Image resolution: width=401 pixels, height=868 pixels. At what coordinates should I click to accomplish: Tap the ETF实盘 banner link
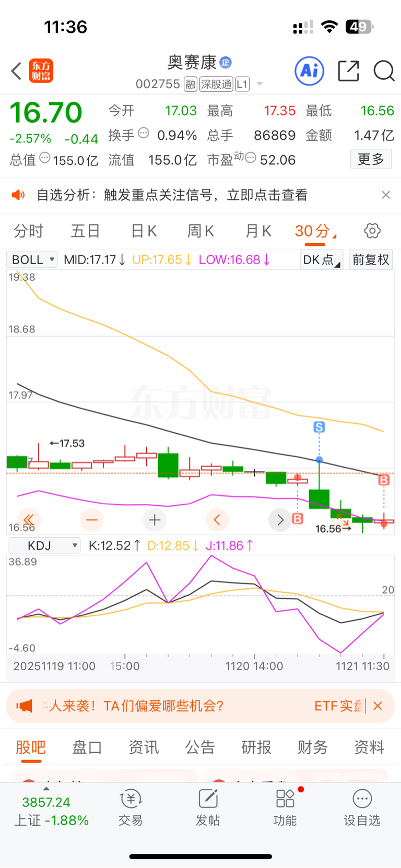pyautogui.click(x=338, y=706)
